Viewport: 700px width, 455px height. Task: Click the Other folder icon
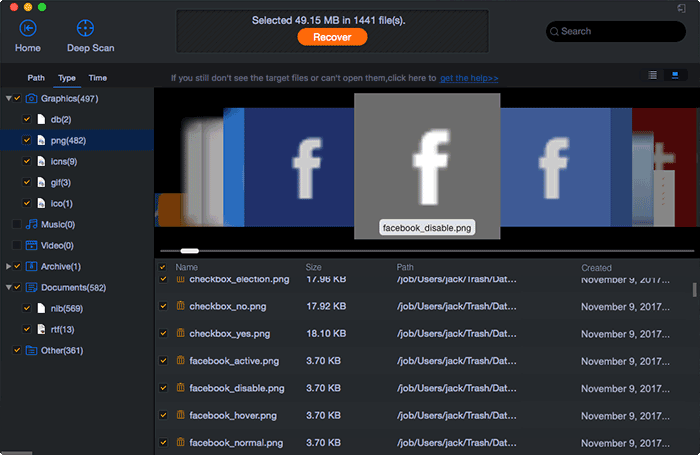point(31,351)
